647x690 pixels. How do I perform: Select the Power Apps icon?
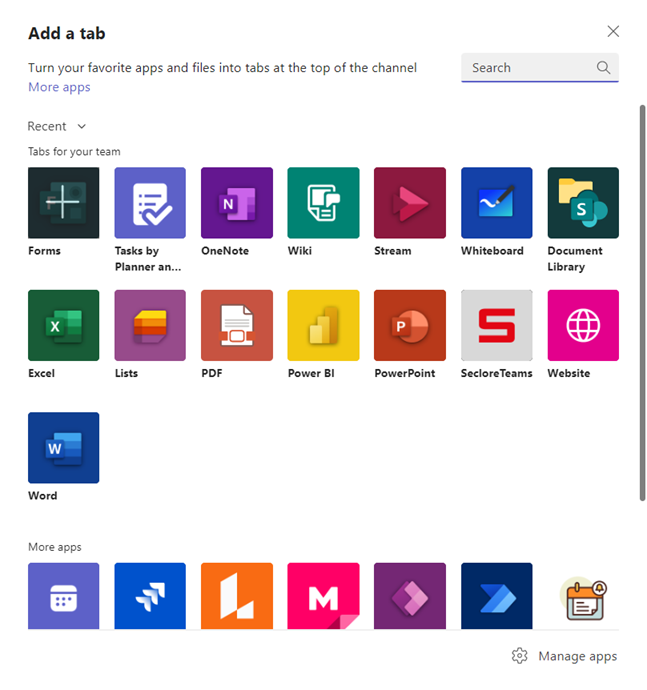(x=410, y=596)
